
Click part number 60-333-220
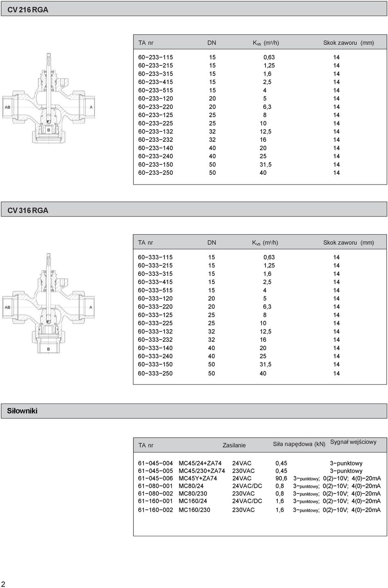[x=155, y=307]
